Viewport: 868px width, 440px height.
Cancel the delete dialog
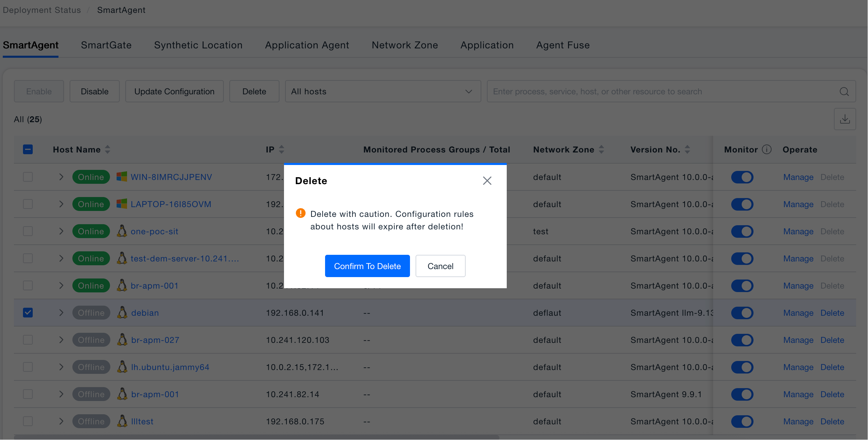click(440, 266)
